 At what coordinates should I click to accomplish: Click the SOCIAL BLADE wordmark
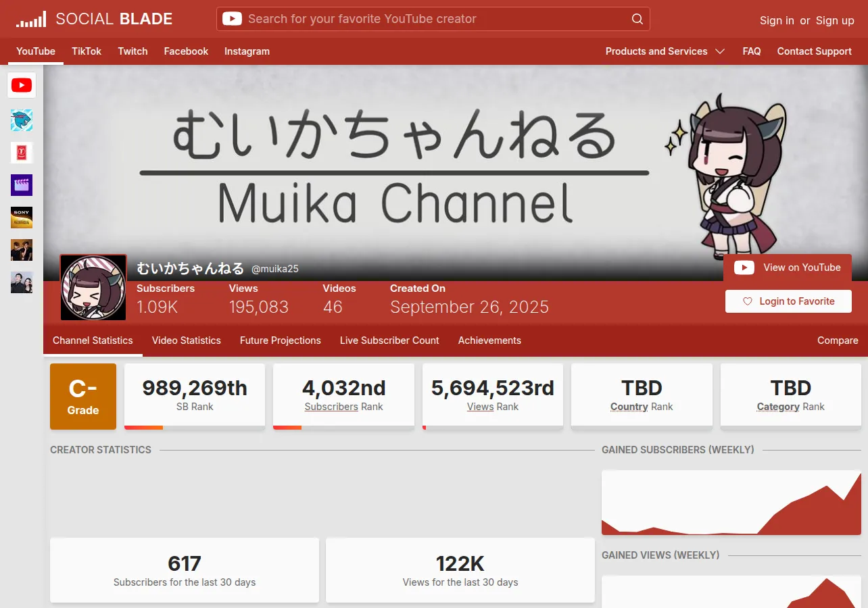114,19
